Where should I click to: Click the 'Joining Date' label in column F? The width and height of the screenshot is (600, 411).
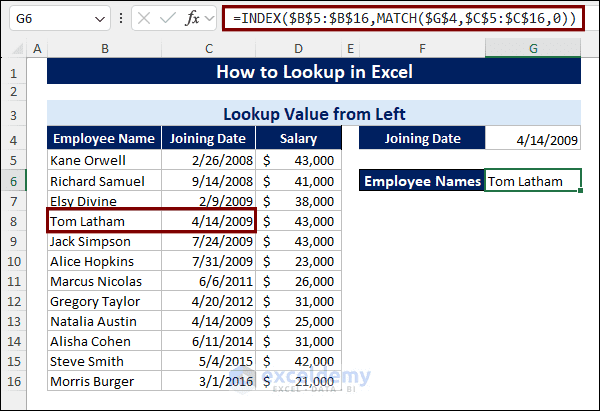click(422, 138)
